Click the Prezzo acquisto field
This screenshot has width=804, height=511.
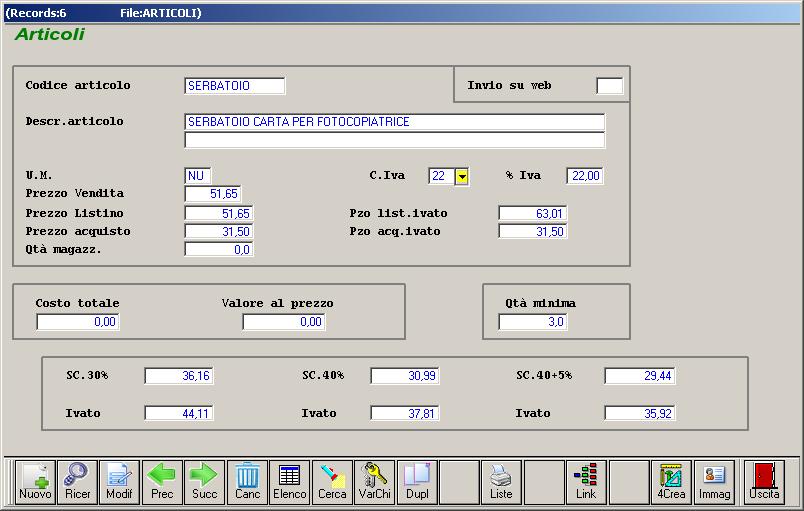218,232
